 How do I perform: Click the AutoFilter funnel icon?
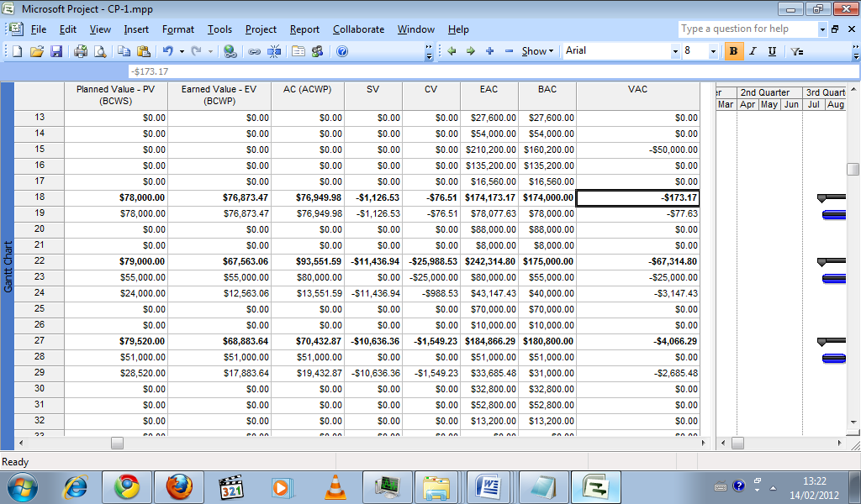(796, 51)
